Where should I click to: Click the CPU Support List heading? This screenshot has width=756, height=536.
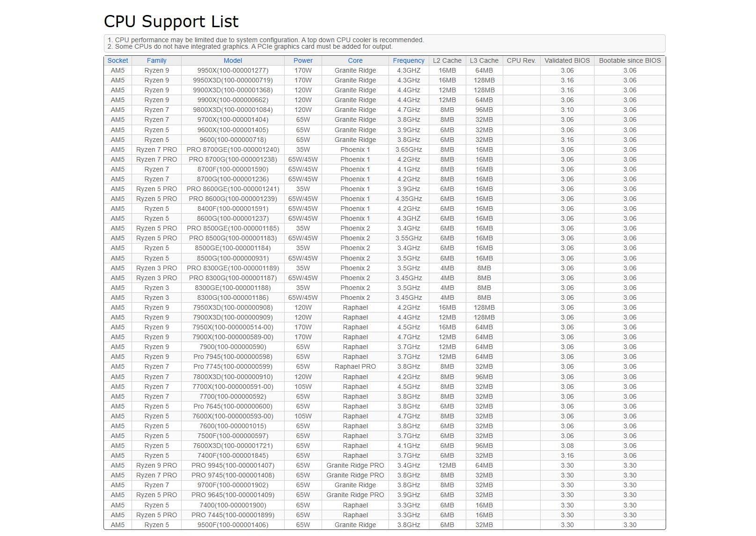point(171,22)
